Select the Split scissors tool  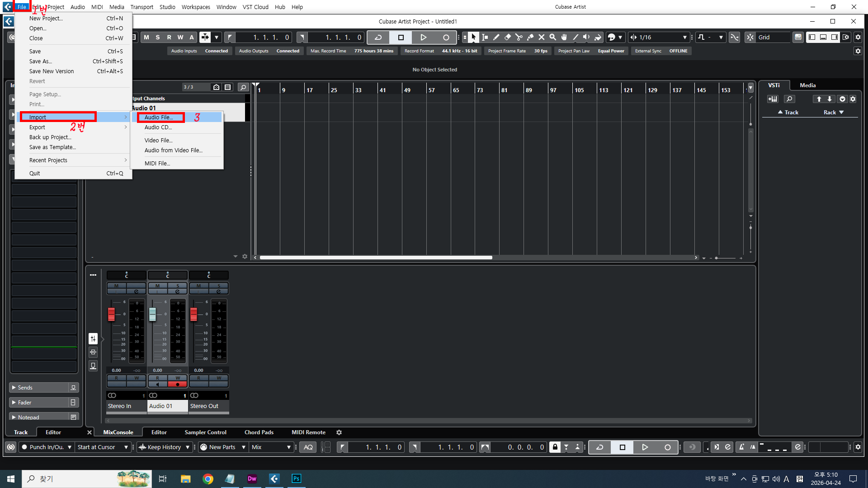pyautogui.click(x=519, y=37)
